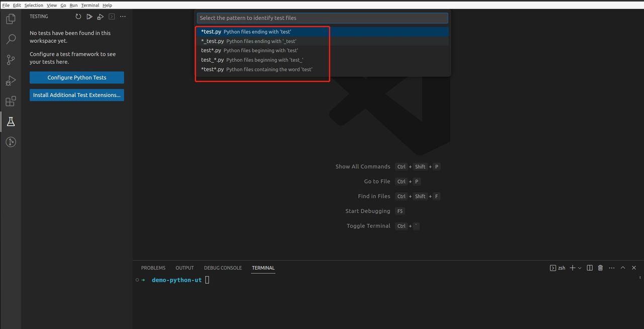The image size is (644, 329).
Task: Close the bottom panel
Action: 634,268
